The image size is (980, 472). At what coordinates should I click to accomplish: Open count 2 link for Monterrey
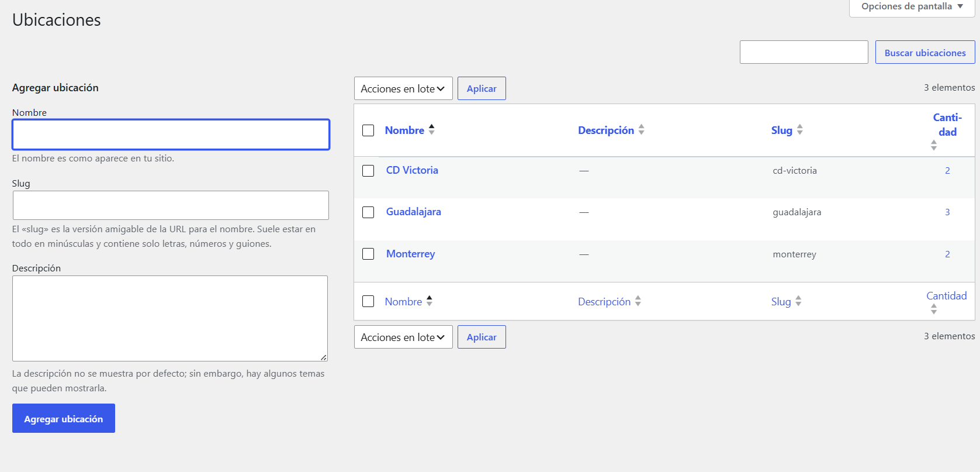click(947, 254)
